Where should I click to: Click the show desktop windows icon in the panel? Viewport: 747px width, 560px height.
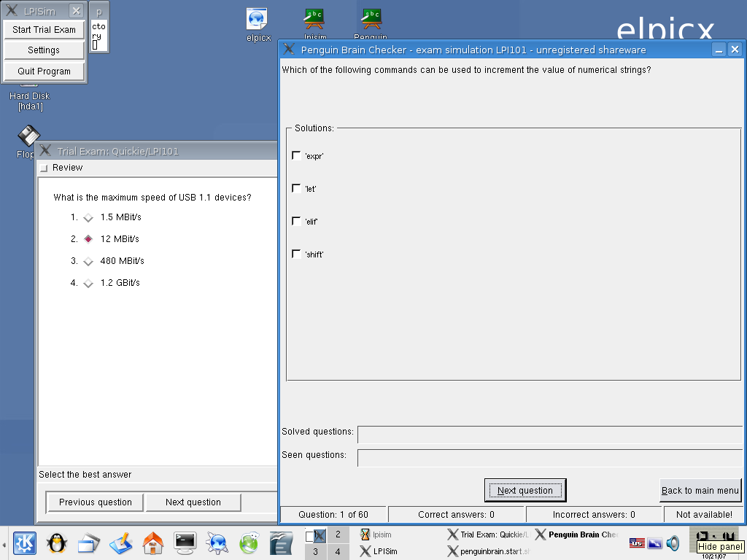coord(88,543)
